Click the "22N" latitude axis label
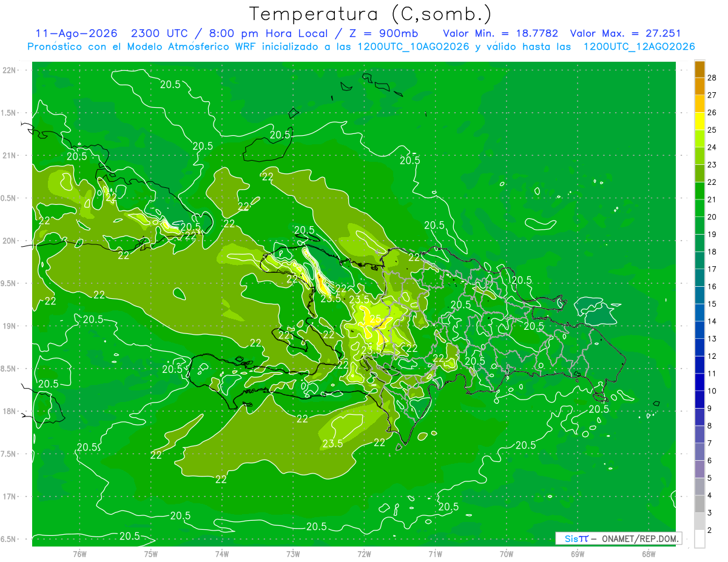The width and height of the screenshot is (728, 562). point(10,70)
